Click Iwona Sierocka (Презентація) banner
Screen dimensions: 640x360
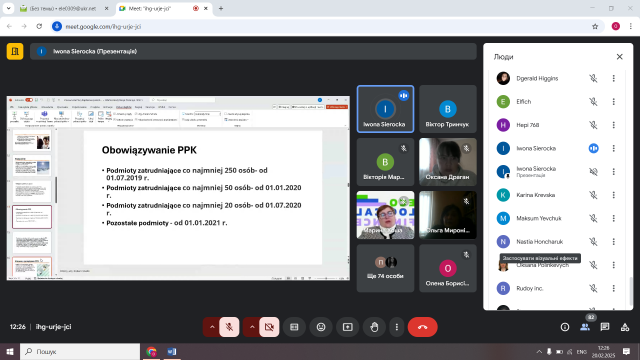[253, 51]
